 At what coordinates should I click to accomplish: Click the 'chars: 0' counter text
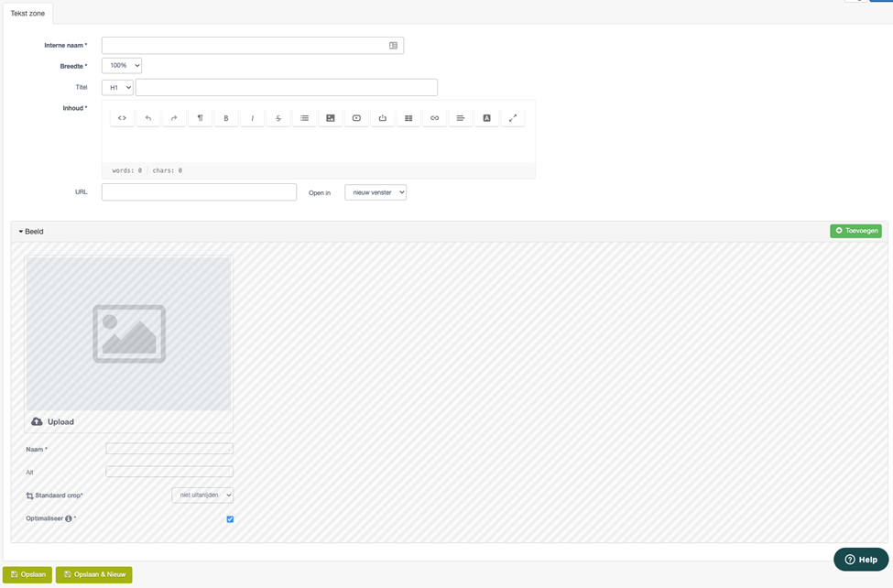pos(168,170)
